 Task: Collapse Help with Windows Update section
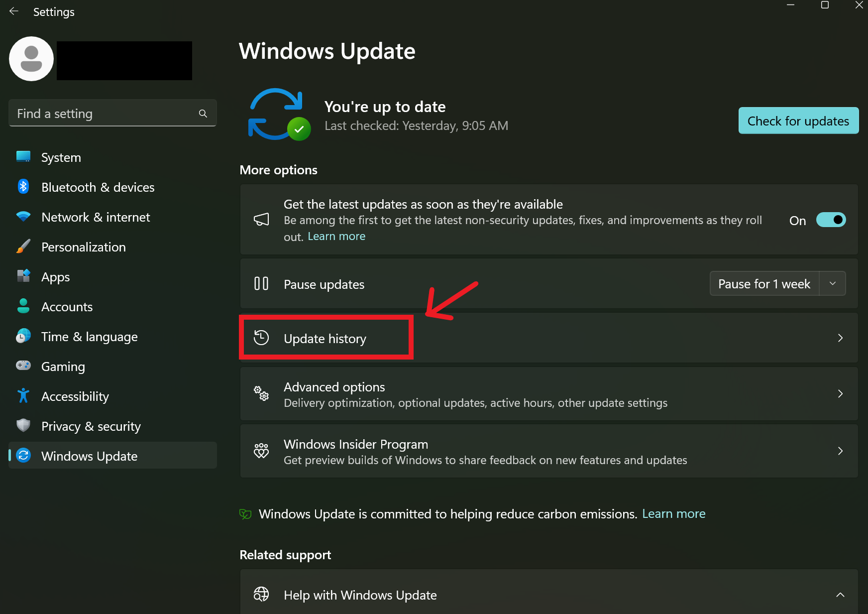(840, 595)
